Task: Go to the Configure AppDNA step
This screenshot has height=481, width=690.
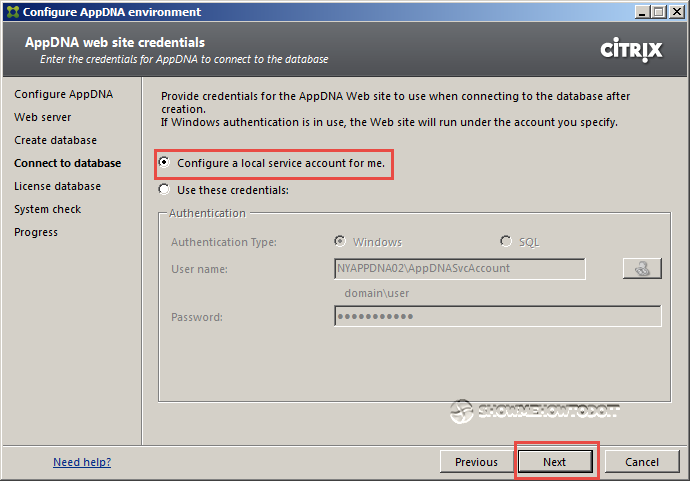Action: (63, 94)
